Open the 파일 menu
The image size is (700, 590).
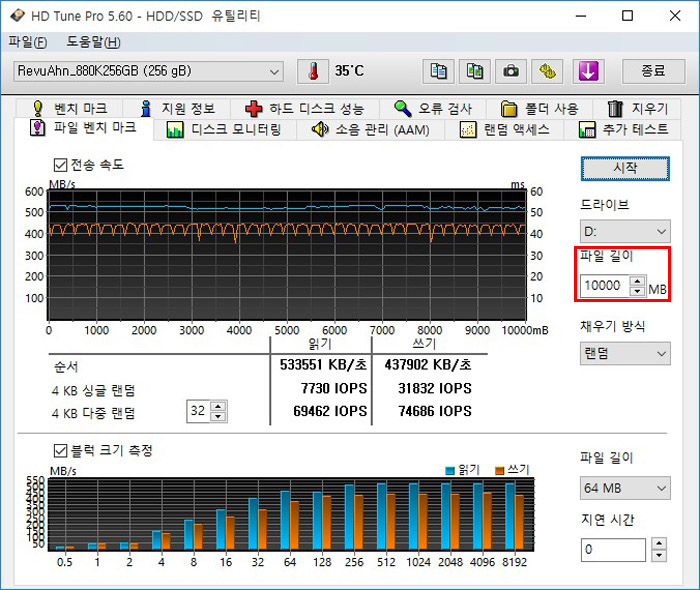(x=27, y=42)
